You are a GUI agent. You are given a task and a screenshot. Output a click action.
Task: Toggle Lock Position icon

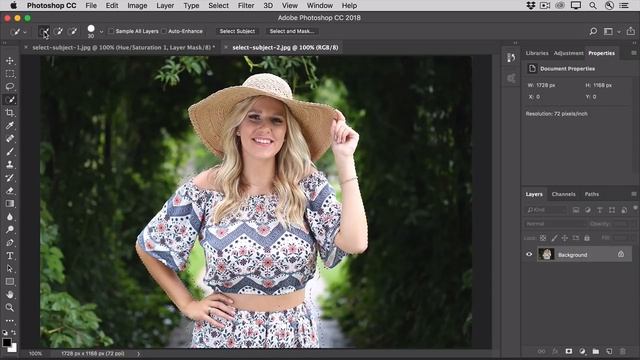coord(564,238)
